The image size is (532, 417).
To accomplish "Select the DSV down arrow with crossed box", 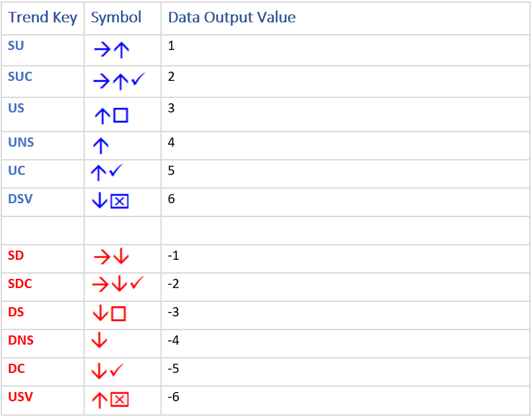I will 110,201.
